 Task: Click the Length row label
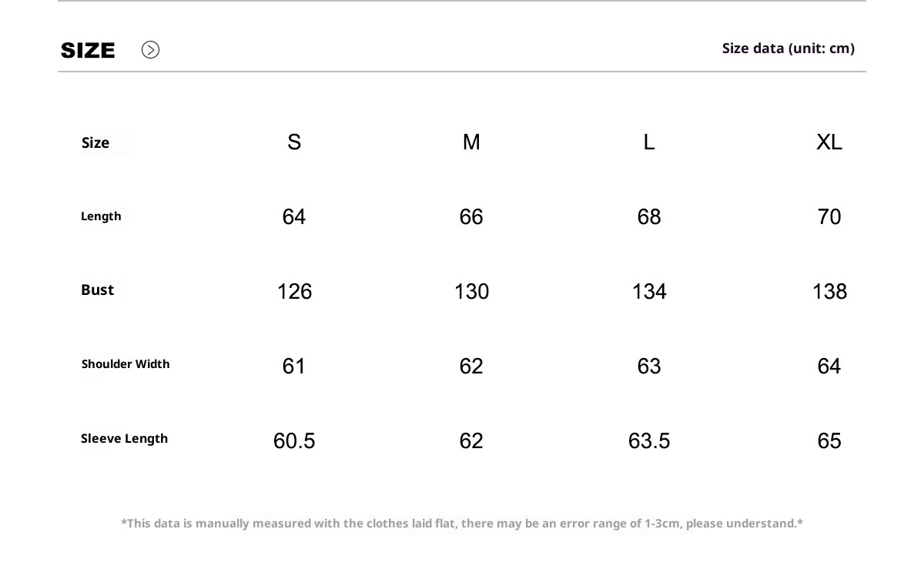101,216
